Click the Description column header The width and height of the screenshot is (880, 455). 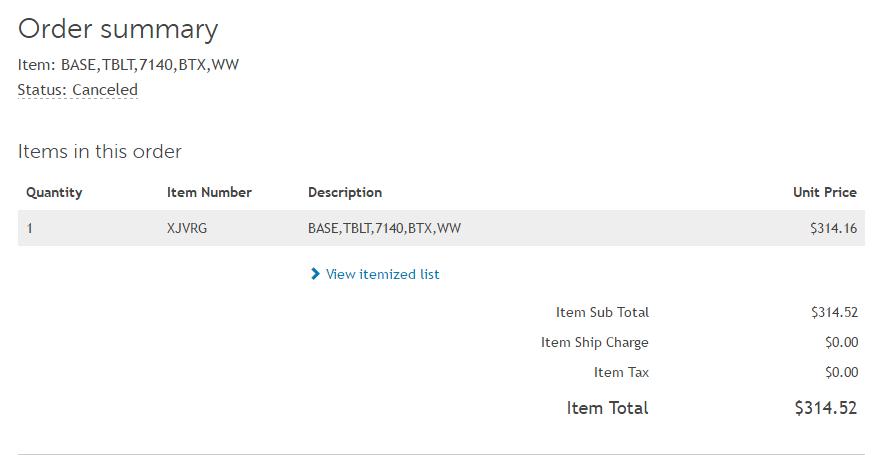(x=345, y=192)
